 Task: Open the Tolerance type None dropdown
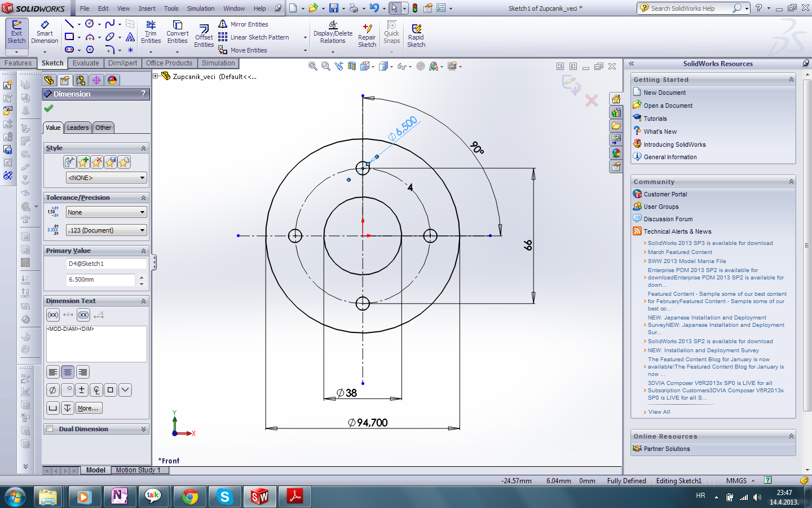(107, 212)
